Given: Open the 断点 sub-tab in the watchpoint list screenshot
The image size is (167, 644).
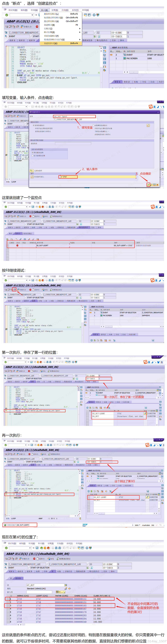Looking at the screenshot, I should pos(10,234).
